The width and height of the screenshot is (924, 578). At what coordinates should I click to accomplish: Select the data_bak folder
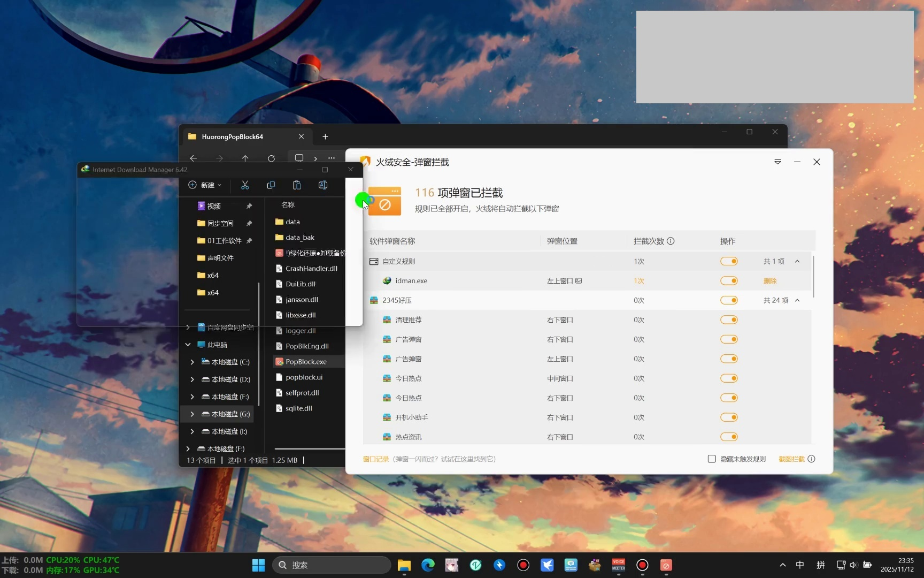[x=300, y=238]
